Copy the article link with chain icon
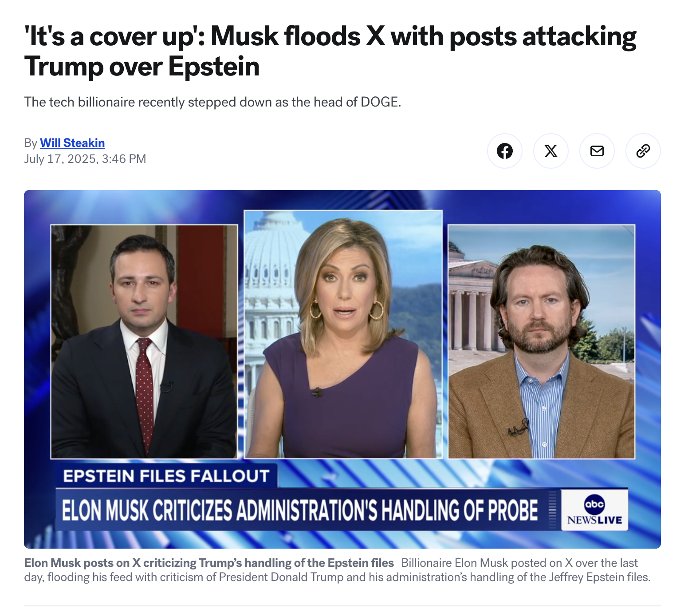Screen dimensions: 700x609 click(643, 151)
